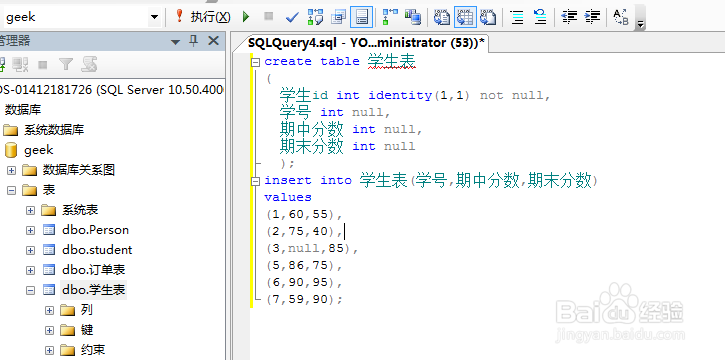Select the geek database node
Viewport: 725px width, 360px height.
[39, 150]
